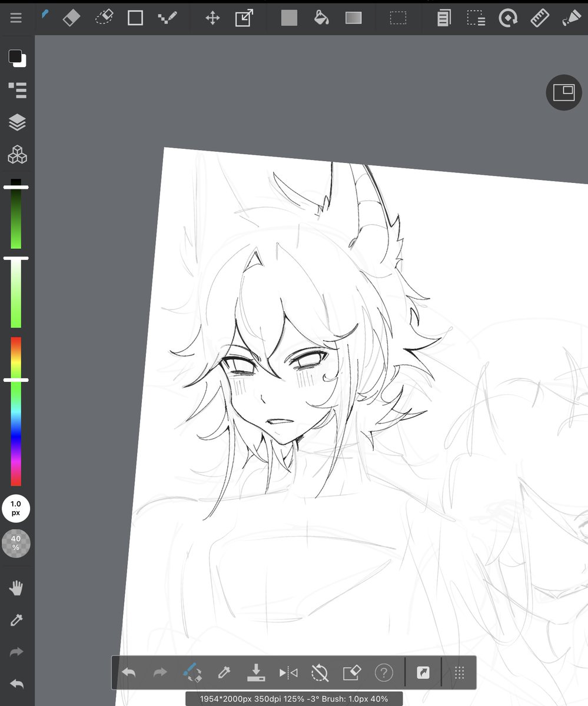Image resolution: width=588 pixels, height=706 pixels.
Task: Select the Eyedropper in left sidebar
Action: [x=17, y=620]
